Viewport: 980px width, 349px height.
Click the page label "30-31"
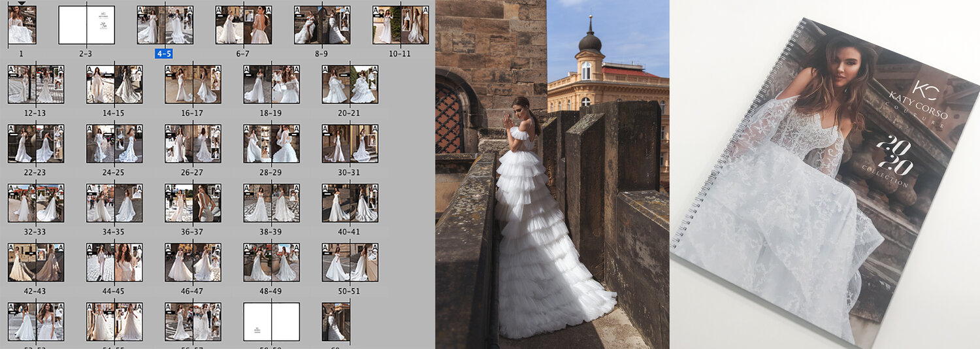coord(349,173)
